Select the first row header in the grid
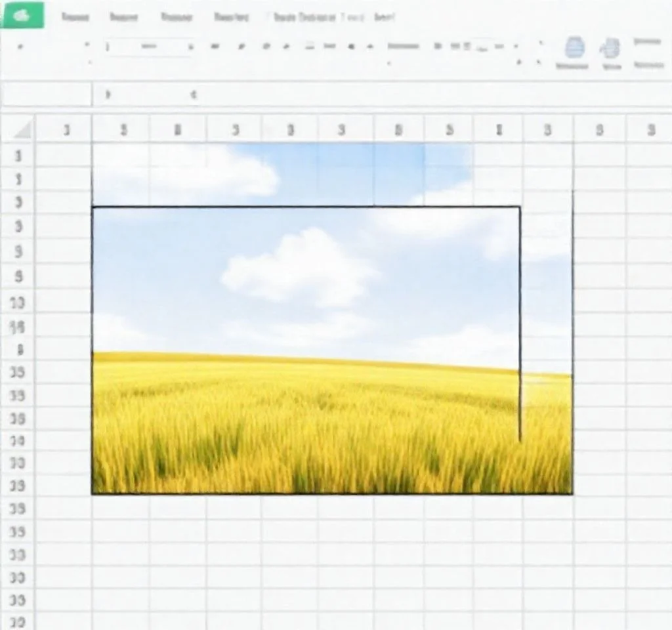 (18, 156)
